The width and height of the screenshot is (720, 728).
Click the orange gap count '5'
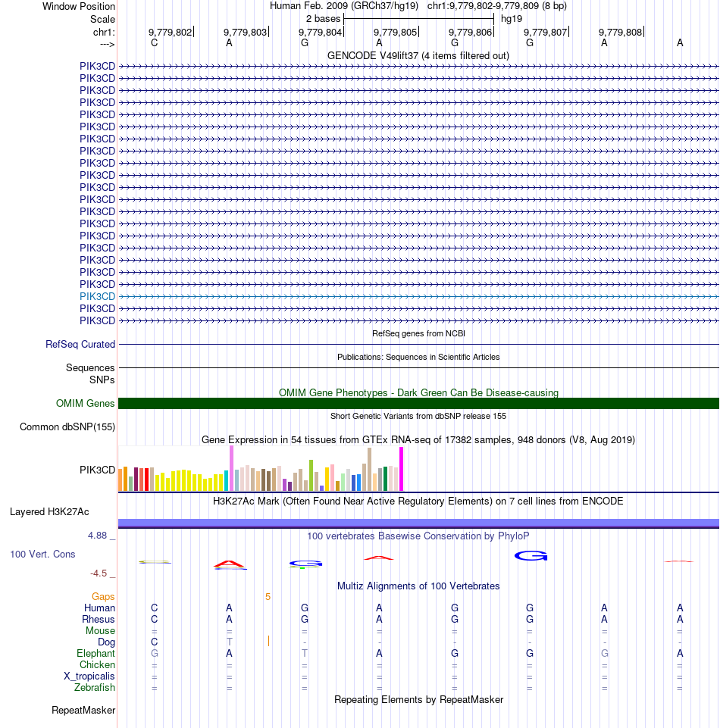click(268, 597)
